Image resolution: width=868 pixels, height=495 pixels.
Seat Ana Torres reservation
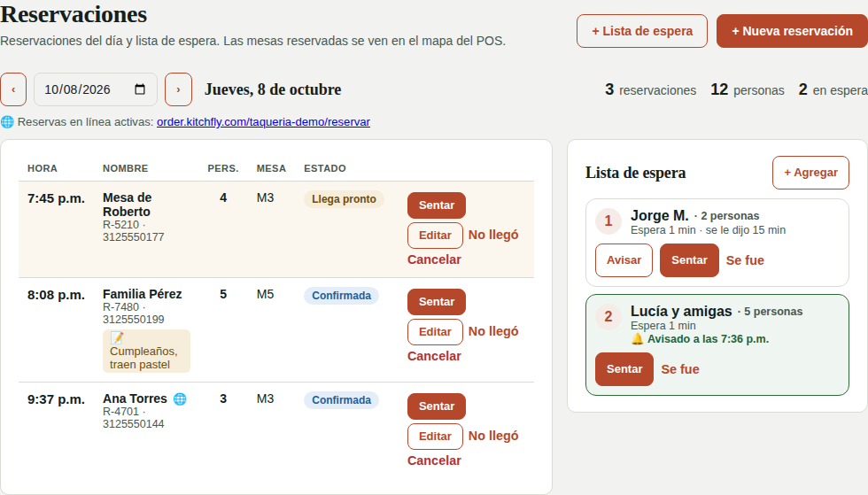coord(436,406)
